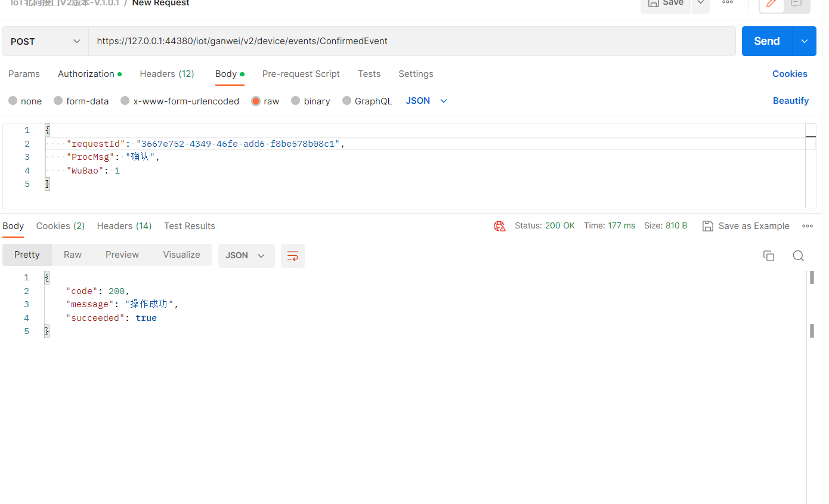Viewport: 829px width, 504px height.
Task: Click the "succeeded": true line in the response
Action: [112, 318]
